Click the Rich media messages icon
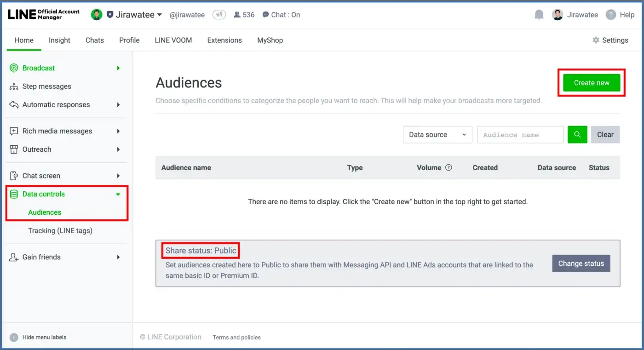This screenshot has height=350, width=644. [x=14, y=131]
